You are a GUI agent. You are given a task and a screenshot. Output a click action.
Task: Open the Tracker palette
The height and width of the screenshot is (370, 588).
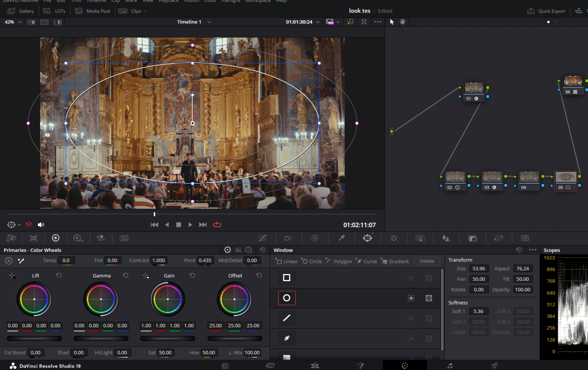pos(394,238)
